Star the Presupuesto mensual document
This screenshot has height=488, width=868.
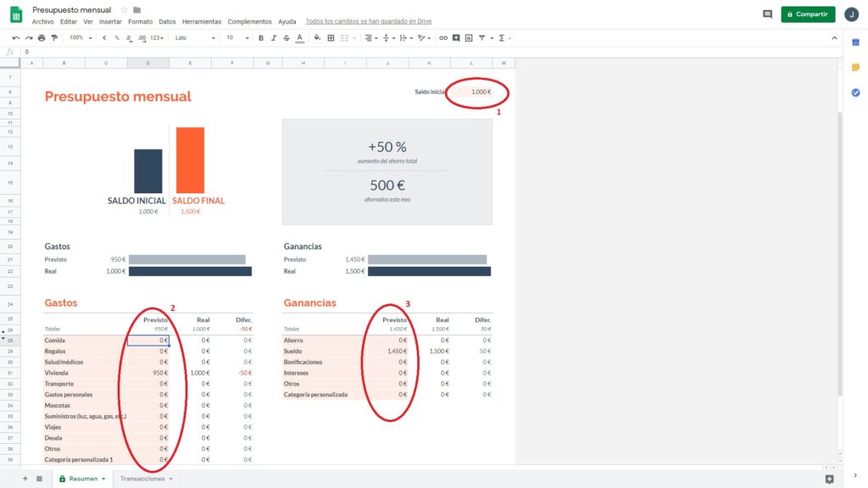pos(125,9)
